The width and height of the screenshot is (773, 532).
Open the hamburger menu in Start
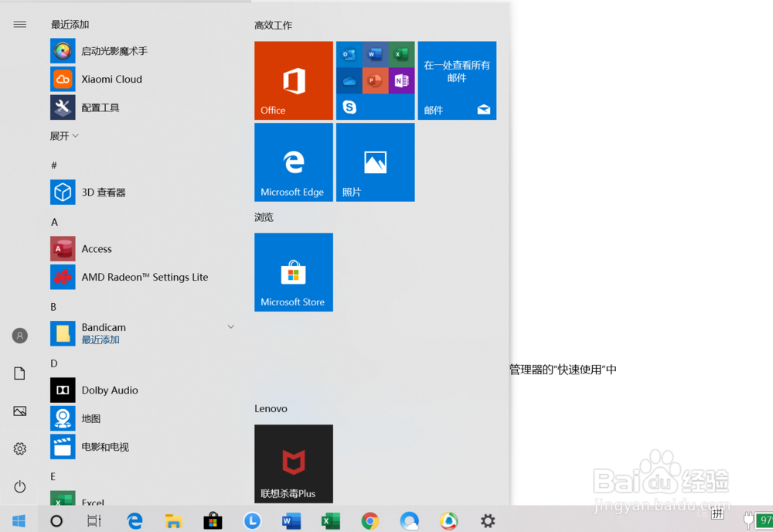point(20,24)
